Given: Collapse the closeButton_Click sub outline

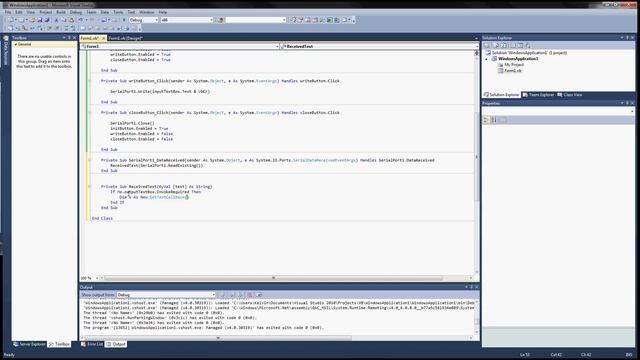Looking at the screenshot, I should pyautogui.click(x=90, y=113).
